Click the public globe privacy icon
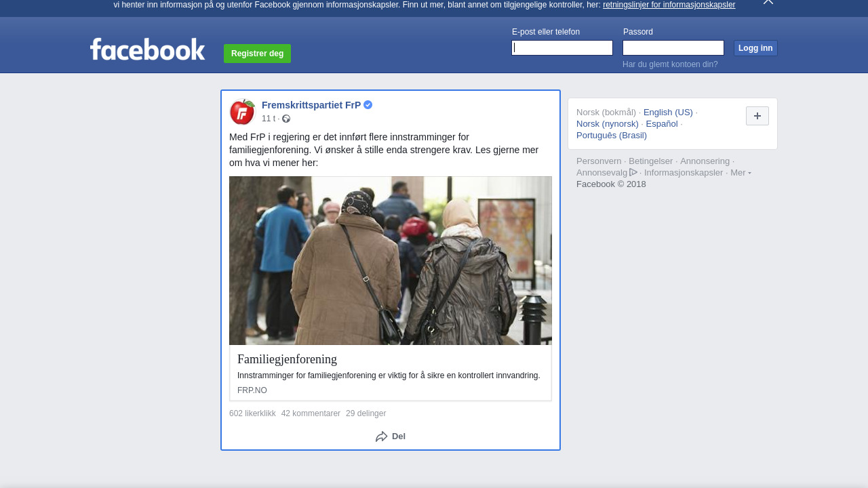The width and height of the screenshot is (868, 488). [286, 119]
